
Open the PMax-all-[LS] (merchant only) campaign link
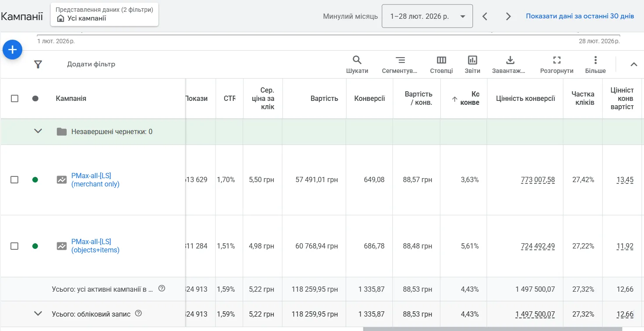pyautogui.click(x=95, y=180)
